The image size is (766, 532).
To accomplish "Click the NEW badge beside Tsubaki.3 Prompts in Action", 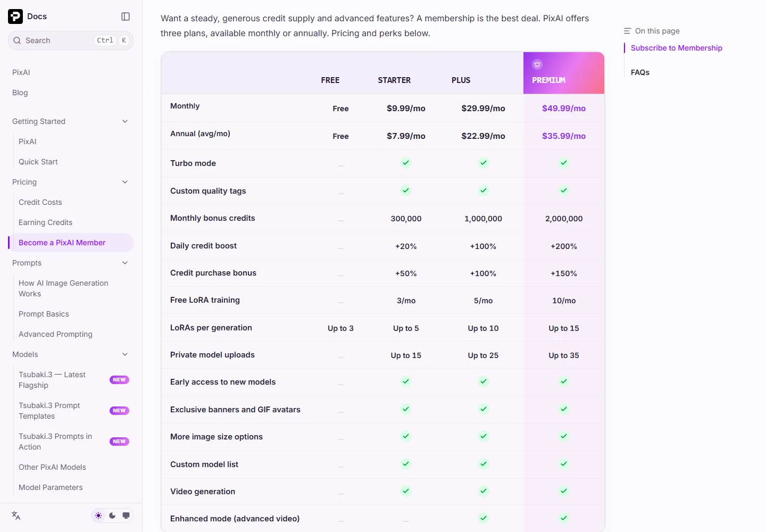I will (x=119, y=442).
